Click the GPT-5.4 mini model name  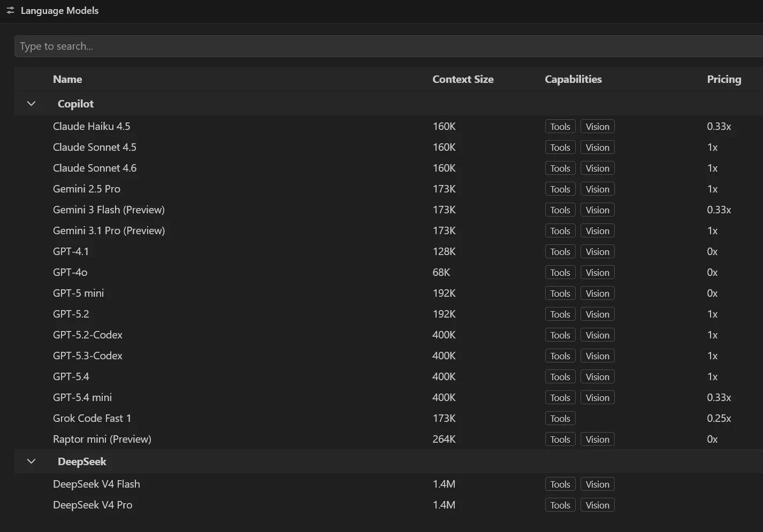click(x=82, y=397)
